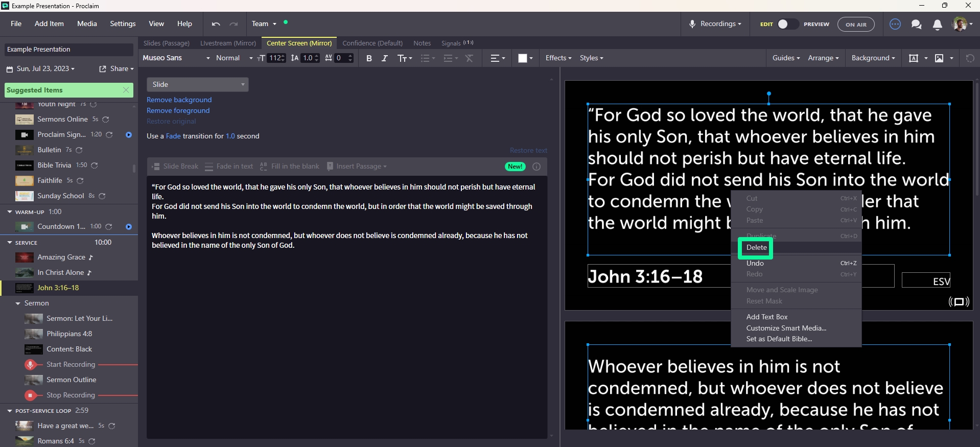Toggle play icon on Proclaim Signals item
The image size is (980, 447).
129,135
